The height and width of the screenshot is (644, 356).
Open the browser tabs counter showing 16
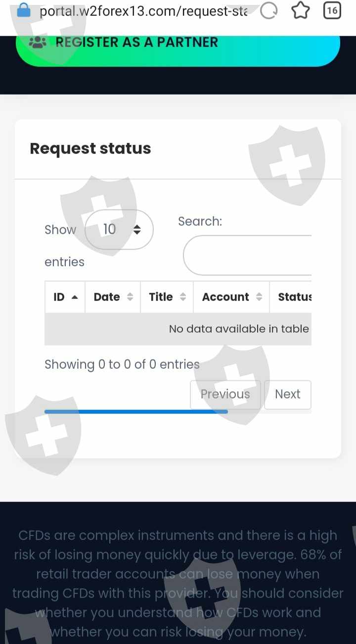coord(332,10)
